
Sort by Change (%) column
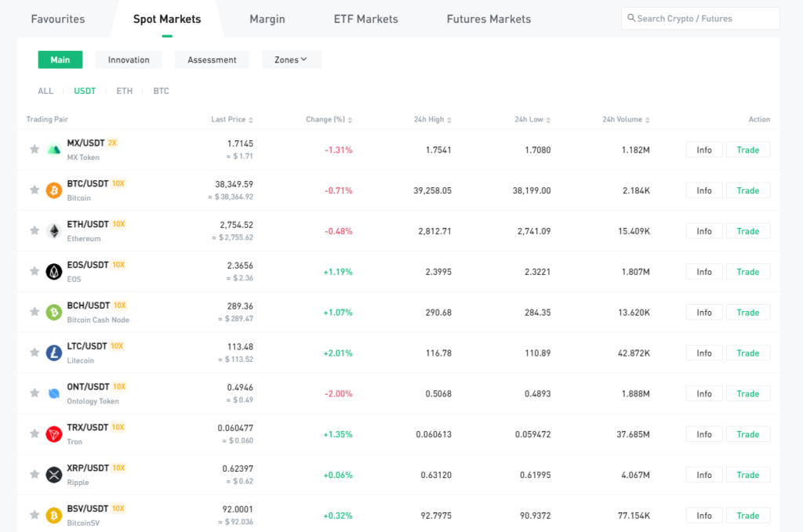[x=329, y=119]
